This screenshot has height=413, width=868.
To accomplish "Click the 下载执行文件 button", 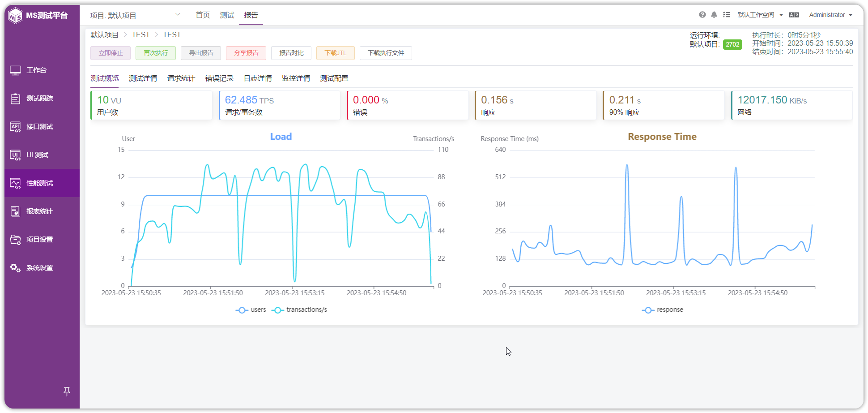I will pos(386,53).
